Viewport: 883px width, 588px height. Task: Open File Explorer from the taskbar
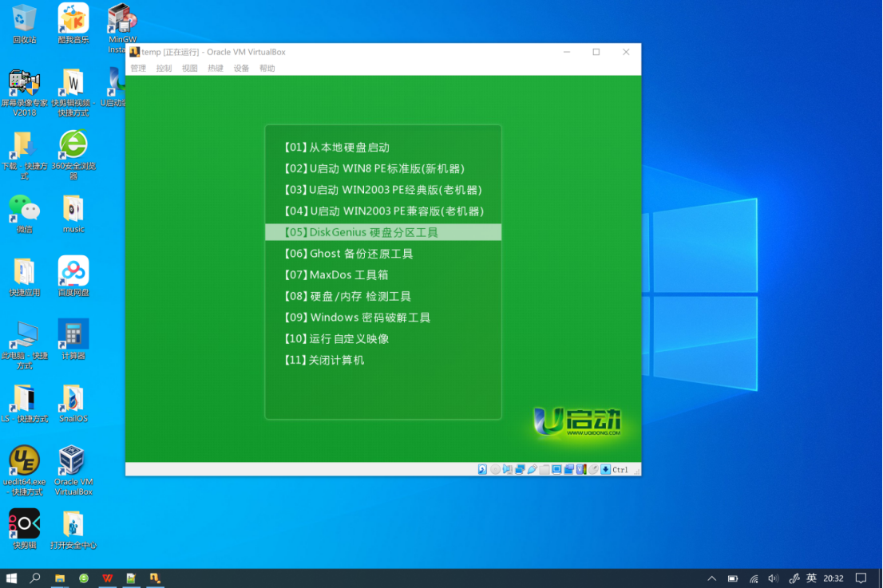pos(60,578)
